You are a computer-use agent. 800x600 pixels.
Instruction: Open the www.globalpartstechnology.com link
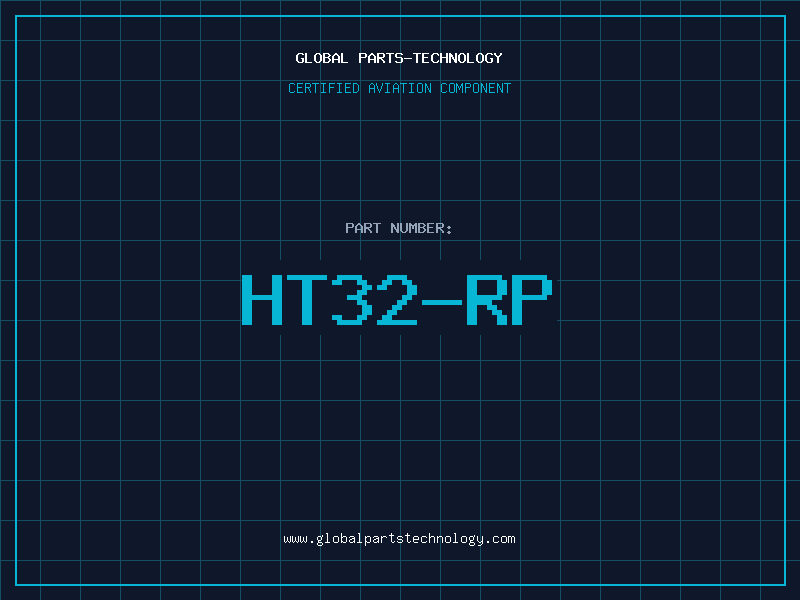tap(399, 539)
